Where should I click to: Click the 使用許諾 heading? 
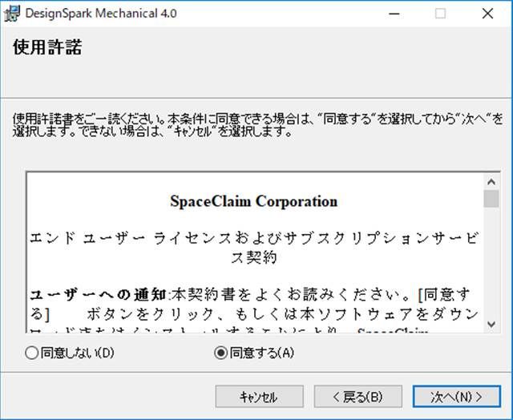(x=47, y=47)
